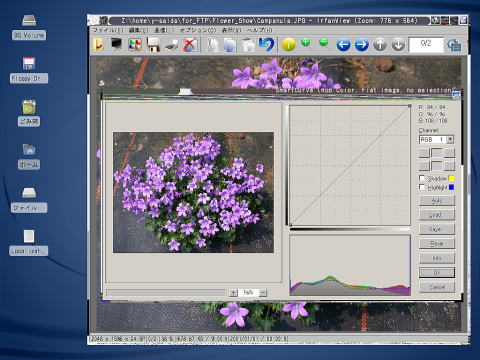Screen dimensions: 480x360
Task: Click the top-right point of the curve
Action: 410,106
